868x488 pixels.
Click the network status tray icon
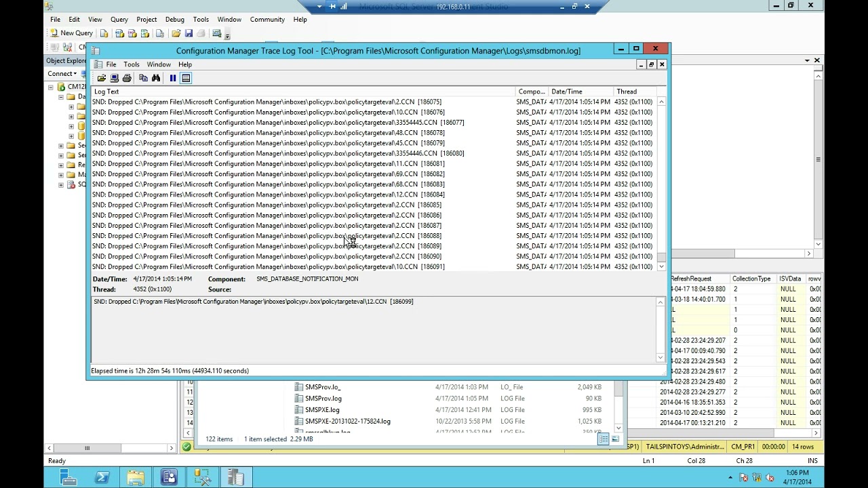(757, 478)
